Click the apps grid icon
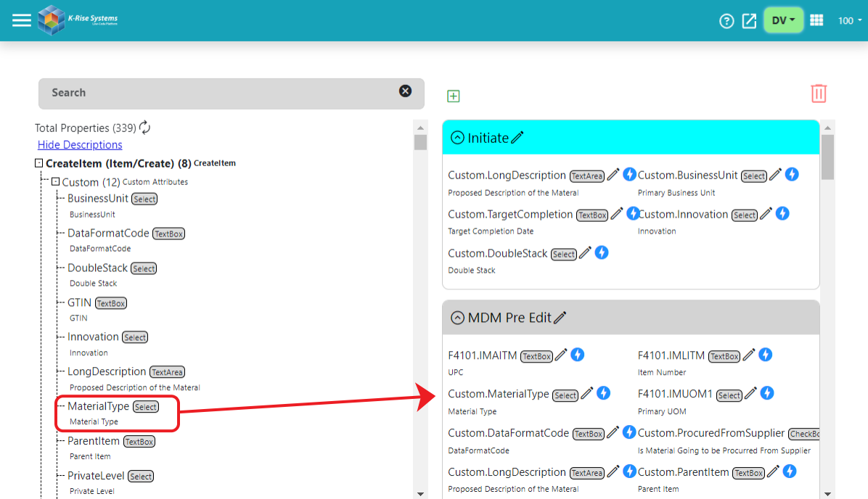The image size is (868, 499). pyautogui.click(x=816, y=20)
